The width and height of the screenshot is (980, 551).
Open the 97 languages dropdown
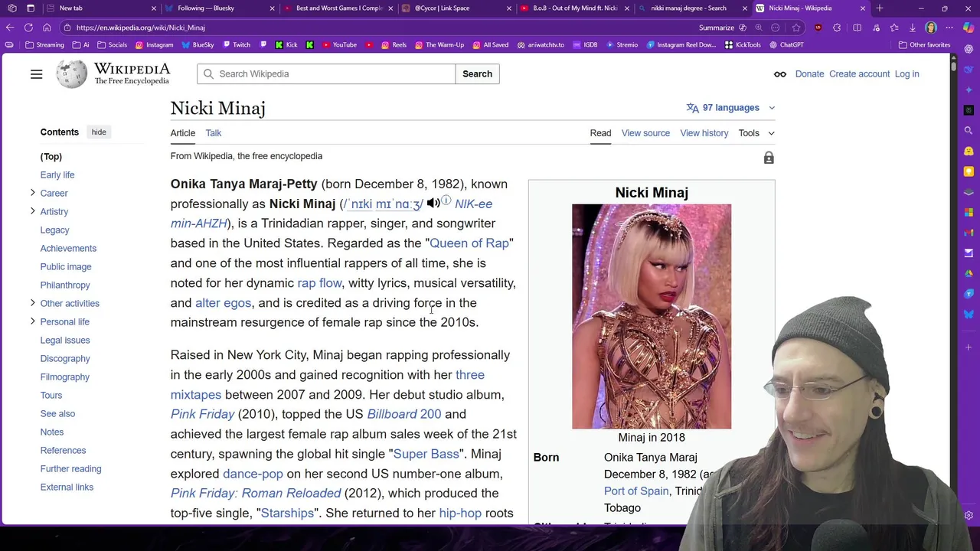[x=730, y=108]
